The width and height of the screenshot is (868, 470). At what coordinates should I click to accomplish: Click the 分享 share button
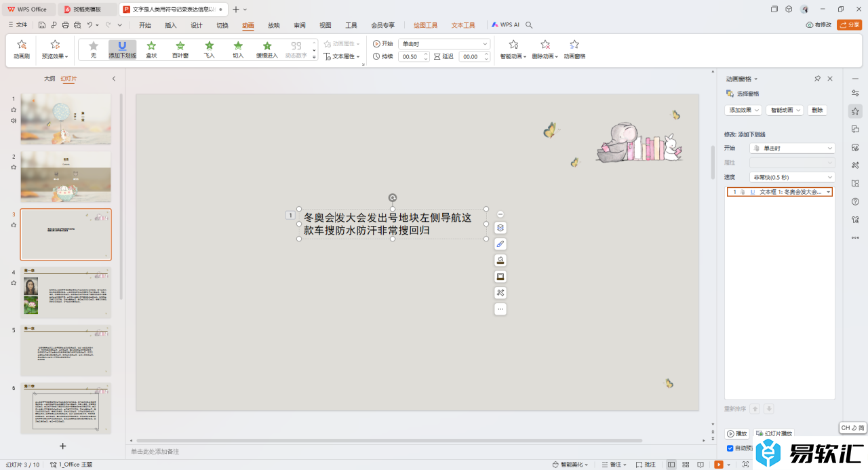tap(850, 25)
